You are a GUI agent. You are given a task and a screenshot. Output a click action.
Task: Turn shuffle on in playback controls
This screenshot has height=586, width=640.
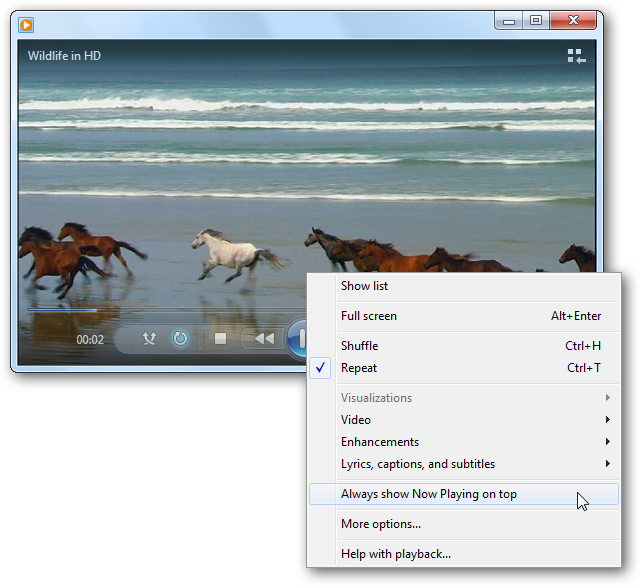pyautogui.click(x=149, y=338)
